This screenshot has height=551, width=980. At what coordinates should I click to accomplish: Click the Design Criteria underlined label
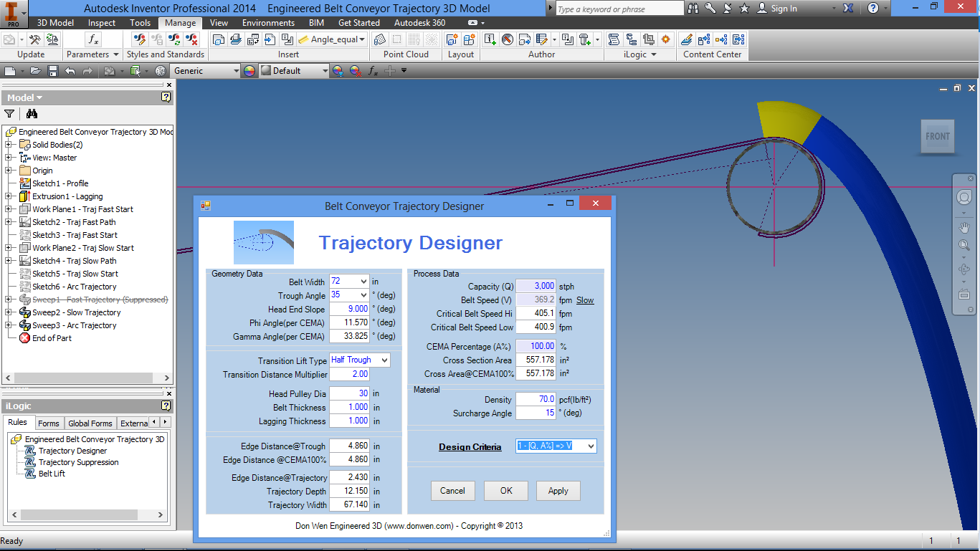pos(470,447)
